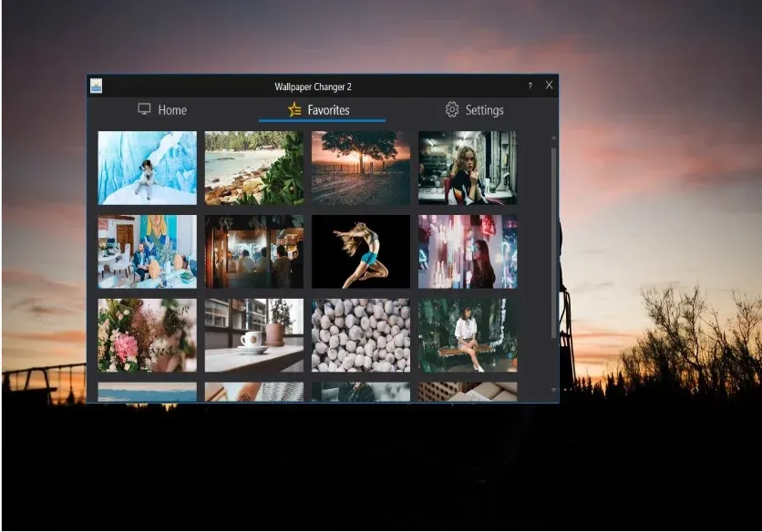Switch to the Home tab

[x=162, y=110]
